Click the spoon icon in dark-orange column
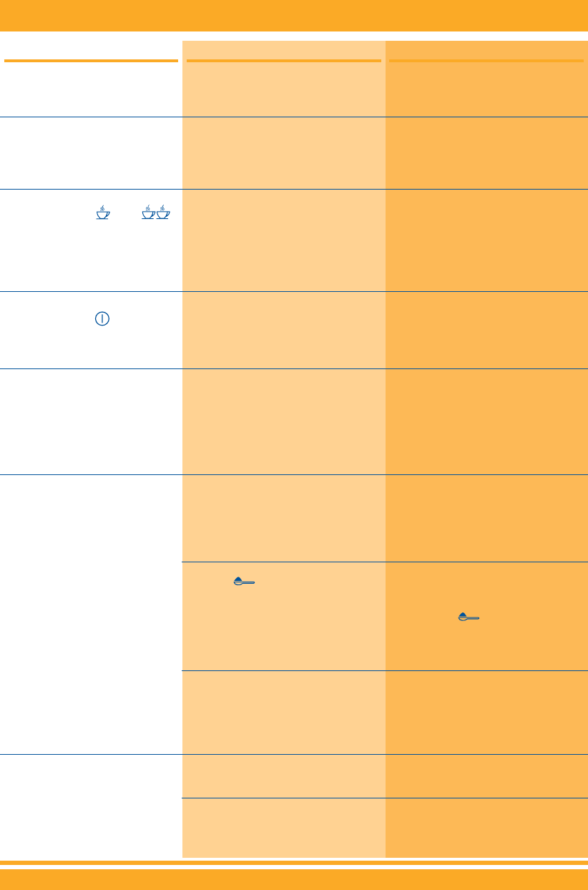This screenshot has width=588, height=890. [469, 616]
